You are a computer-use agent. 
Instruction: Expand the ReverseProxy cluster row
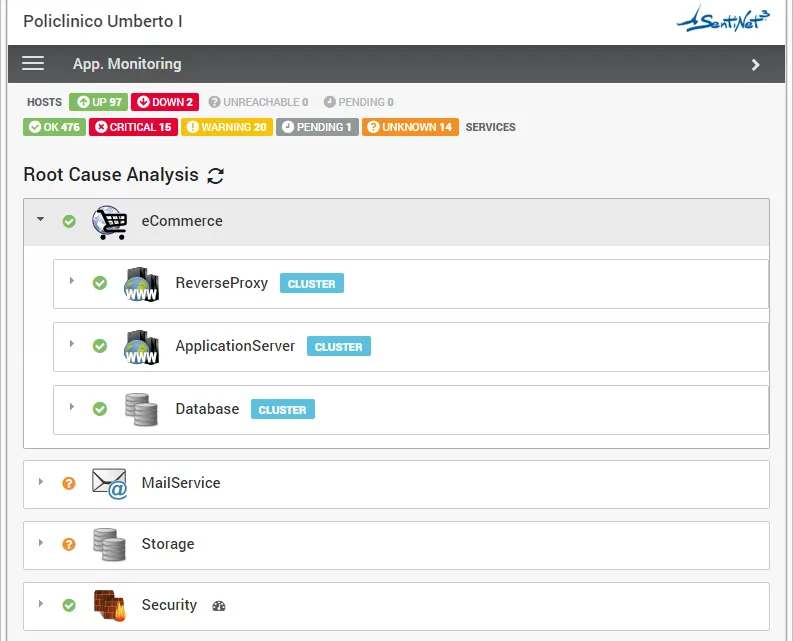coord(72,280)
